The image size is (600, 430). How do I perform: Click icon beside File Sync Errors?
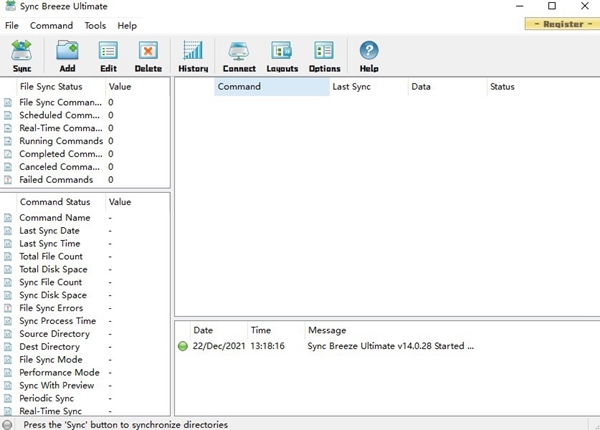pyautogui.click(x=8, y=308)
